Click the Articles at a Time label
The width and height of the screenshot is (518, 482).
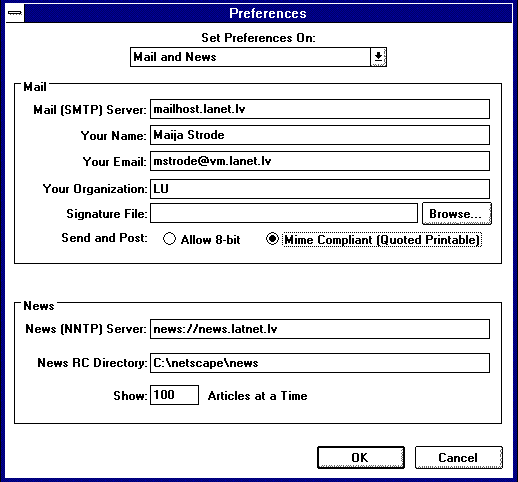[257, 396]
